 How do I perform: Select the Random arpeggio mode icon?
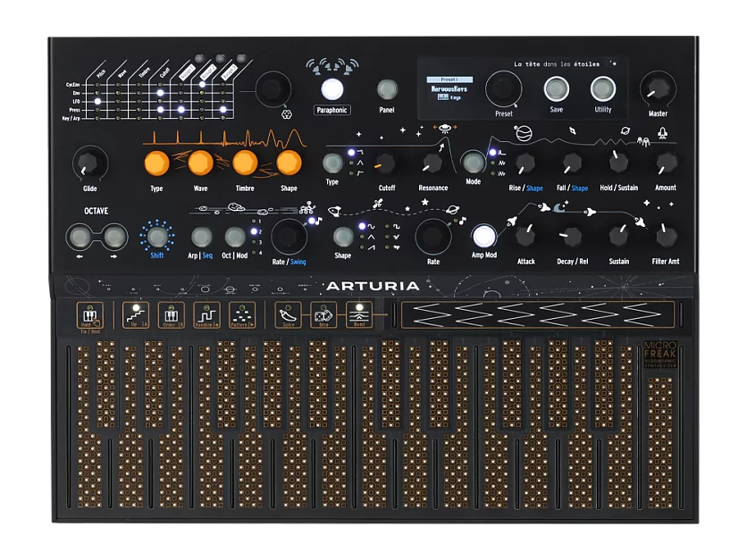(206, 315)
